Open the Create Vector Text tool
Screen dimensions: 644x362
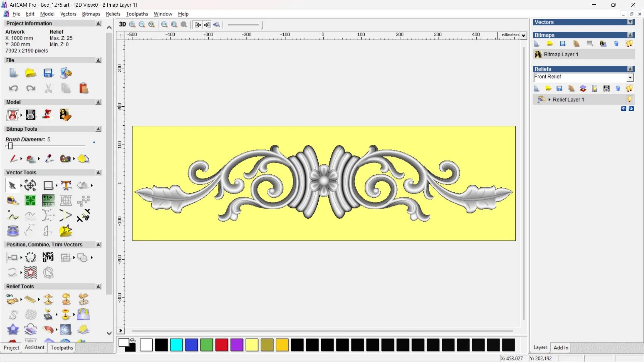point(66,185)
